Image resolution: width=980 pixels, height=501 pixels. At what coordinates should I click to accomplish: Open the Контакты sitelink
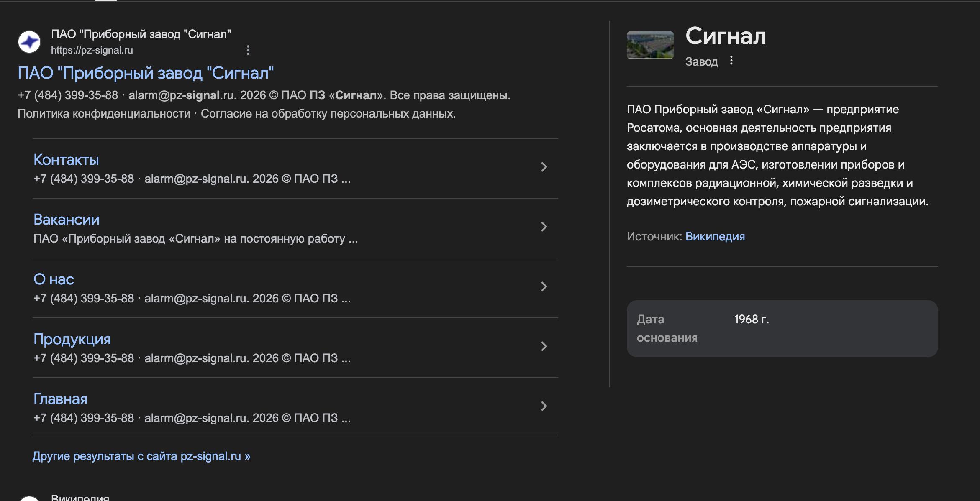[x=66, y=160]
